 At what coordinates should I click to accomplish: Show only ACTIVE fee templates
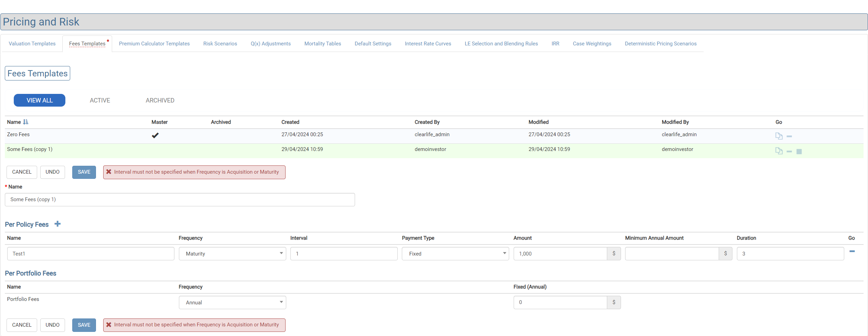(100, 100)
